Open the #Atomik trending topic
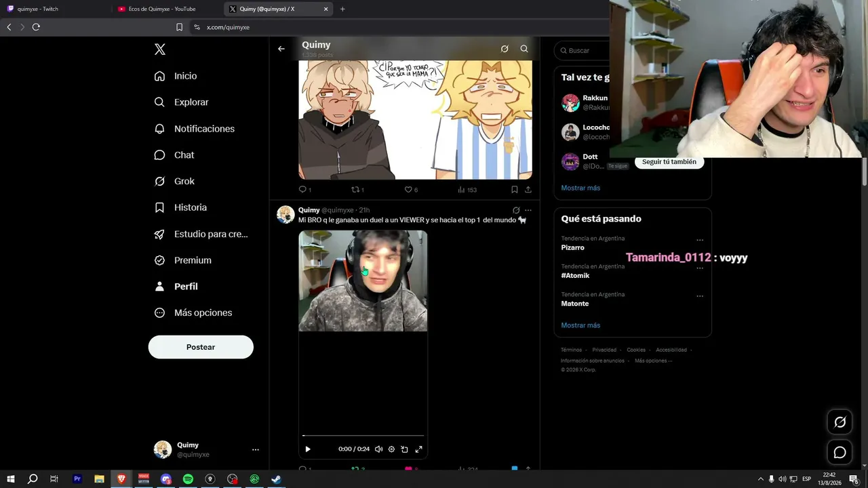This screenshot has height=488, width=868. pyautogui.click(x=575, y=276)
